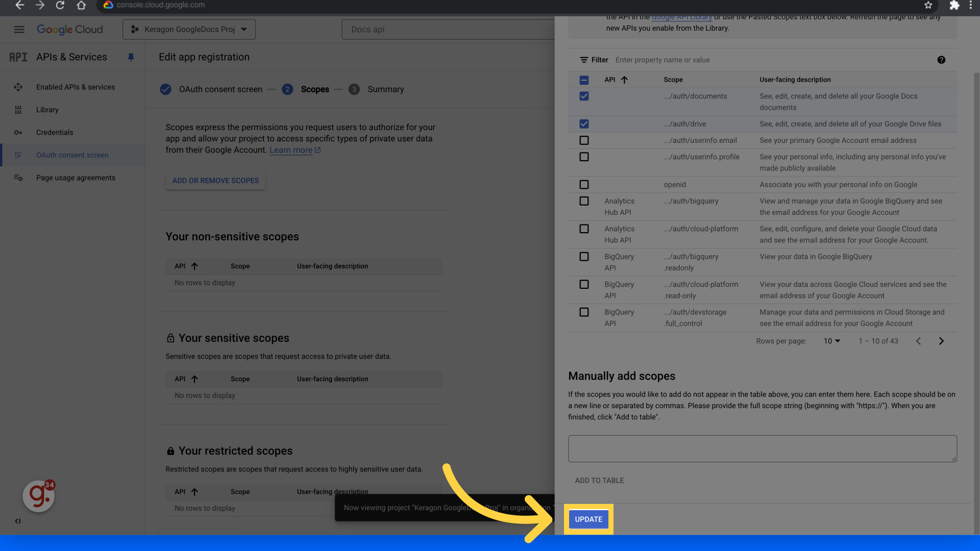Image resolution: width=980 pixels, height=551 pixels.
Task: Open the Library sidebar item
Action: (47, 110)
